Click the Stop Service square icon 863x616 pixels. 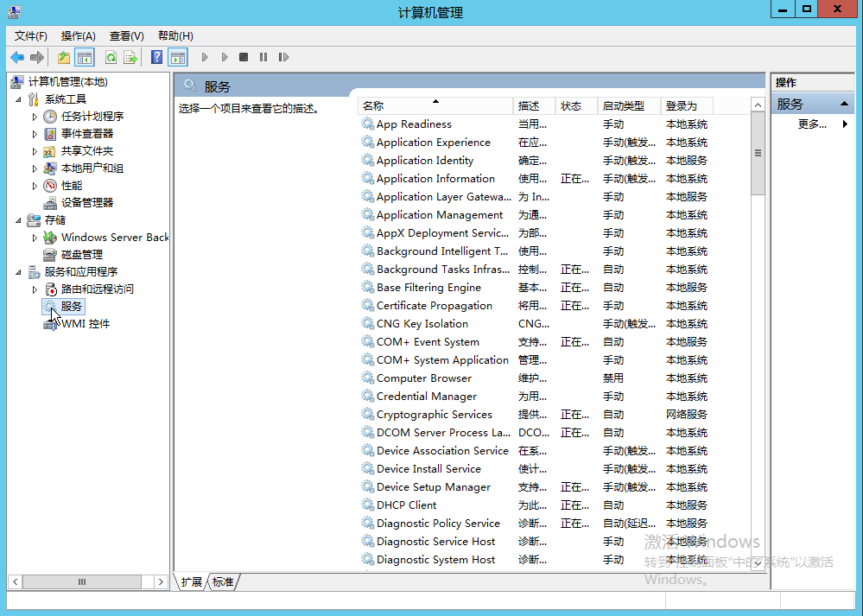pos(244,57)
